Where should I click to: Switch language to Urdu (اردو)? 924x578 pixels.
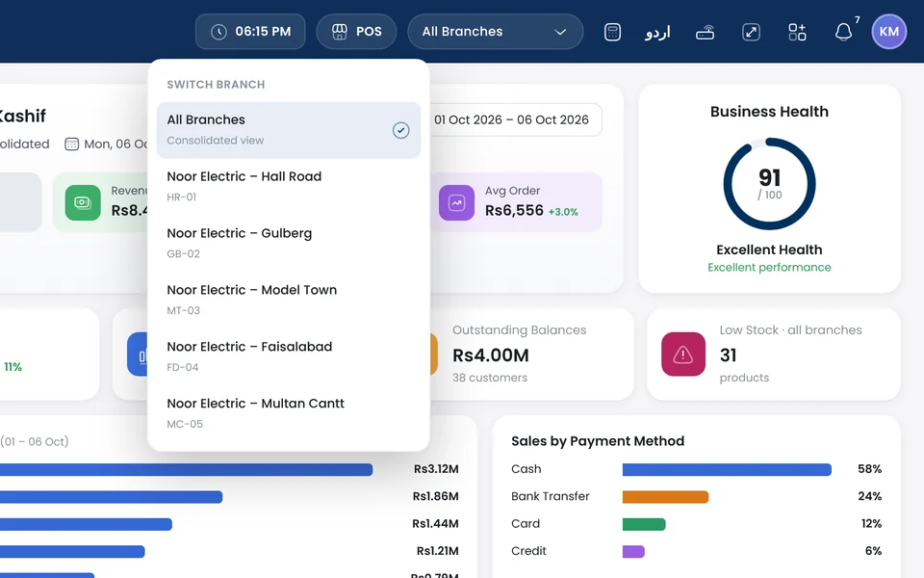point(657,32)
